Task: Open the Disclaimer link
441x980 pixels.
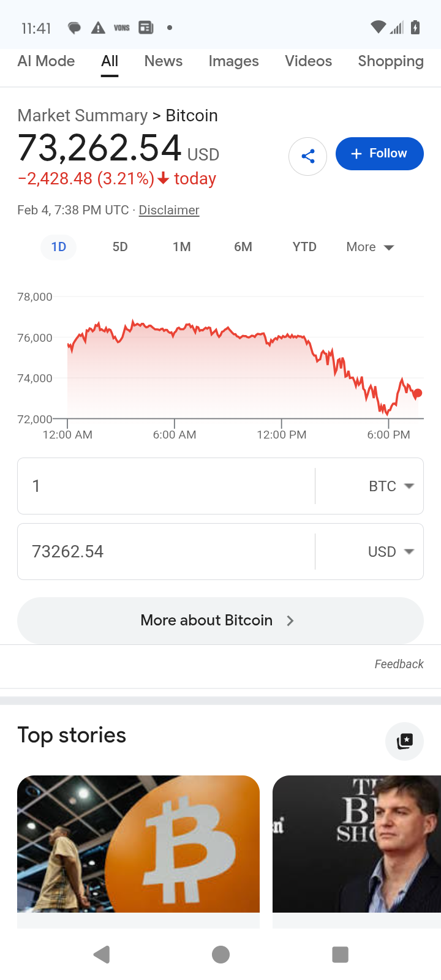Action: click(x=169, y=210)
